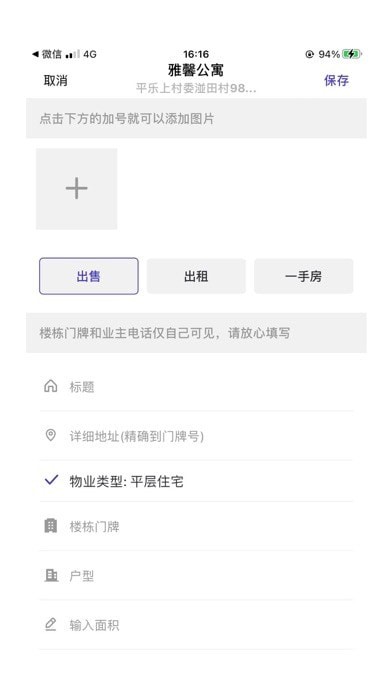Image resolution: width=392 pixels, height=696 pixels.
Task: Select the 一手房 listing type
Action: (304, 276)
